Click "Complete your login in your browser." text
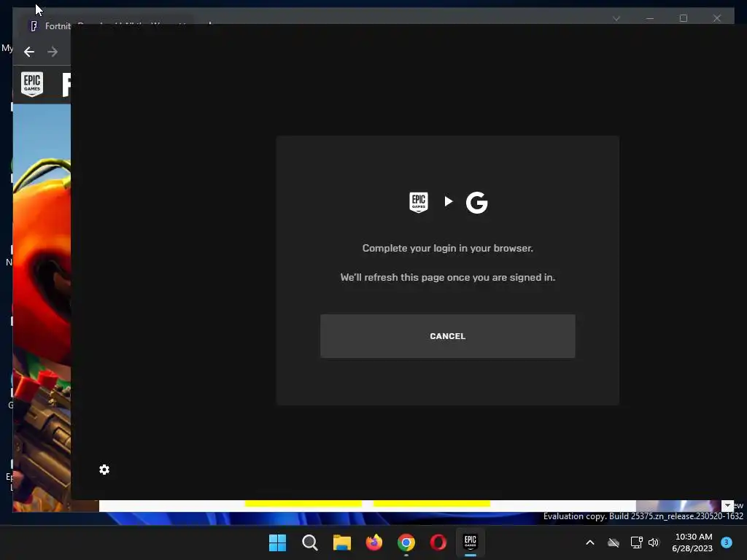The height and width of the screenshot is (560, 747). coord(447,248)
